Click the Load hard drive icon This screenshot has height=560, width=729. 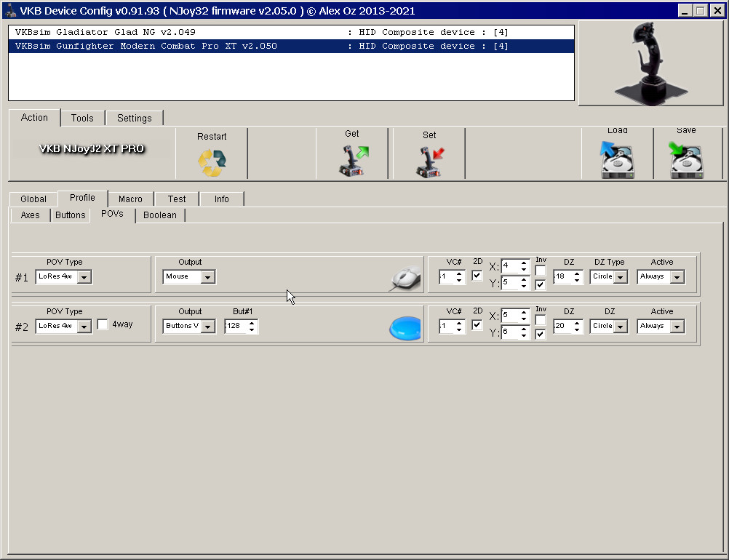617,160
